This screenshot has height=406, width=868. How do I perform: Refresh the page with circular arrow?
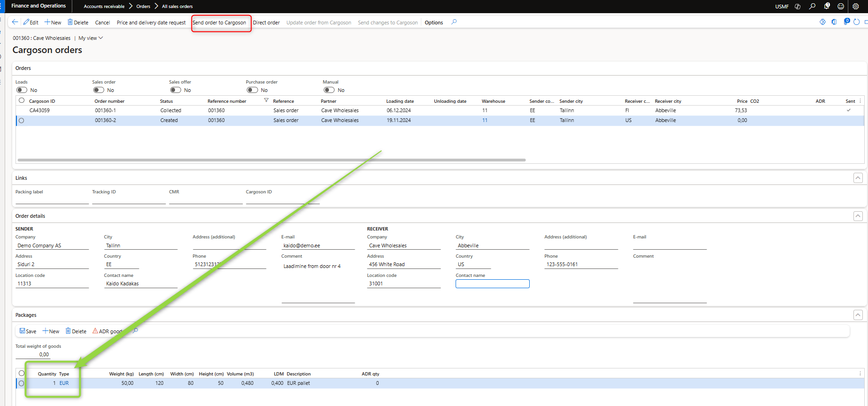coord(856,22)
